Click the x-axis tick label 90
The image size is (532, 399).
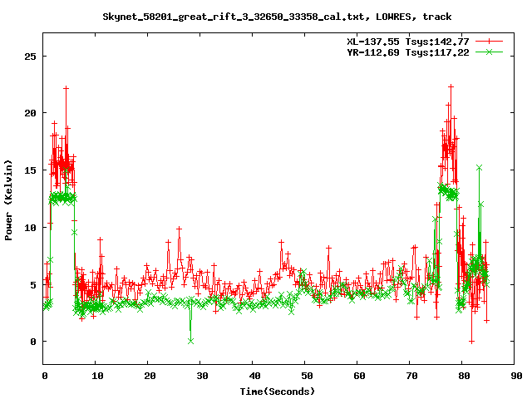(516, 376)
